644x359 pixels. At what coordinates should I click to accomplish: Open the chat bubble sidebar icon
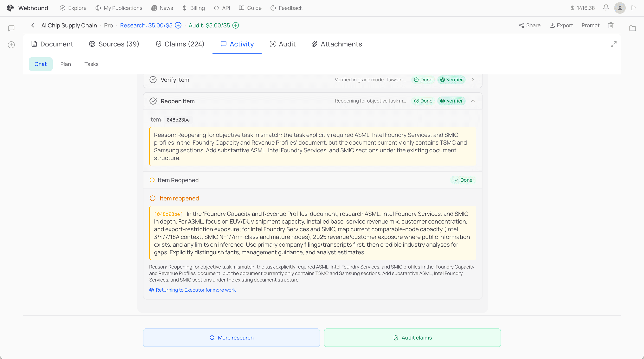pyautogui.click(x=11, y=28)
